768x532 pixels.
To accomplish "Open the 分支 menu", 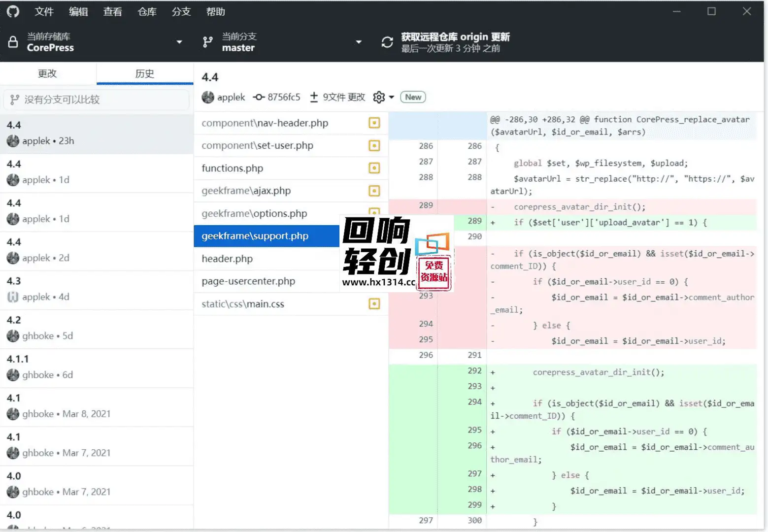I will tap(181, 12).
